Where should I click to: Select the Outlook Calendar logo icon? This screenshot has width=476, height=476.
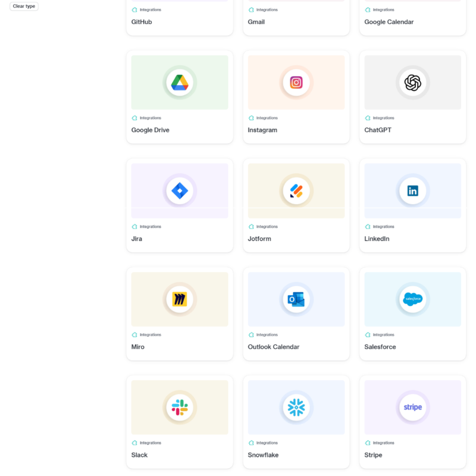click(x=296, y=299)
